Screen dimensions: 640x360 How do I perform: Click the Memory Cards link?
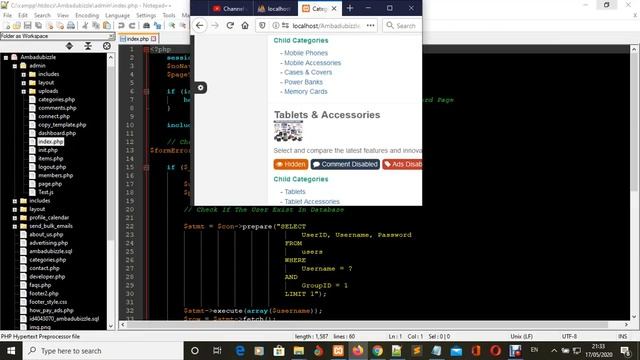click(x=306, y=91)
